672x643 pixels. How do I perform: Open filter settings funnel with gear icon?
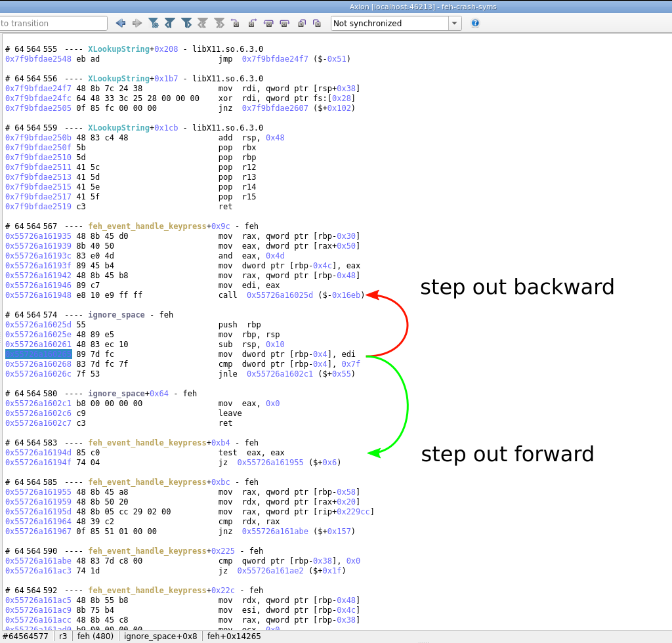(154, 23)
